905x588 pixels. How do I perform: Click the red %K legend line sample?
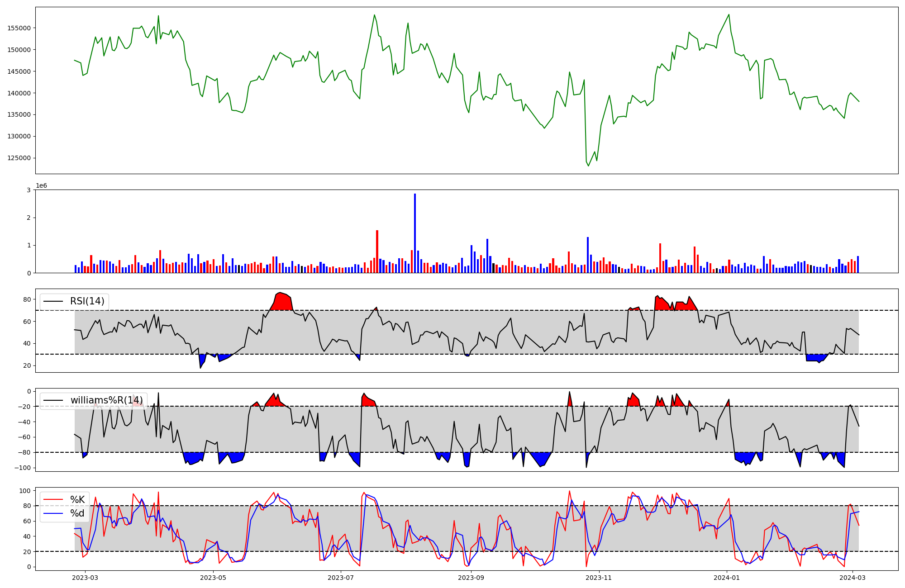53,500
